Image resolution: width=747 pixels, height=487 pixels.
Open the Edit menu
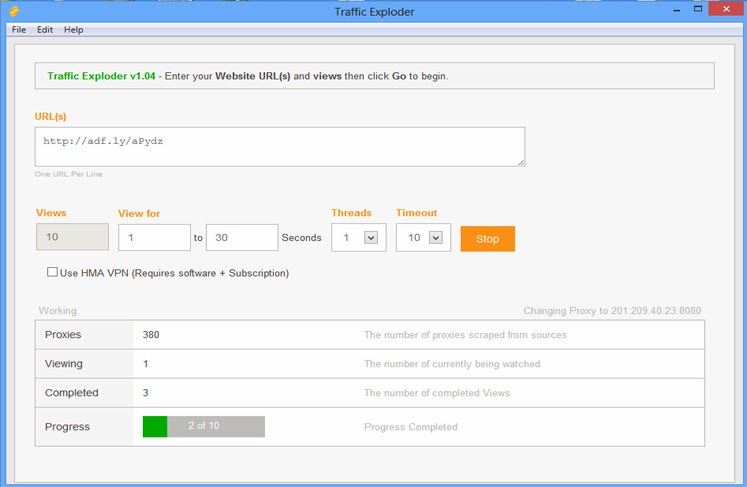coord(45,30)
